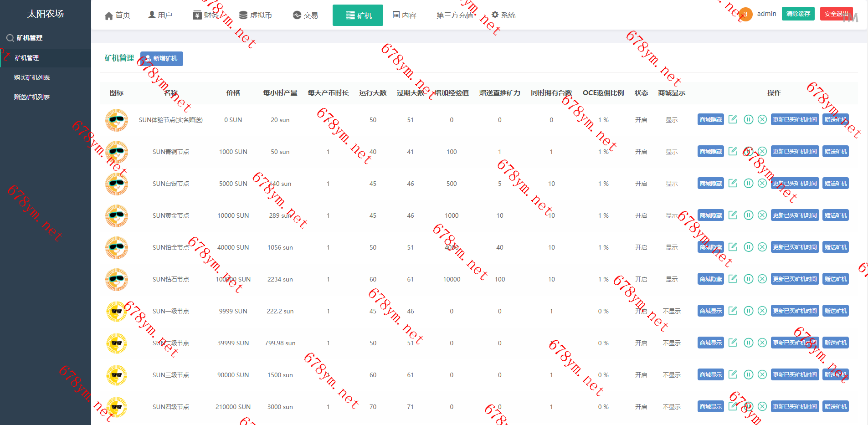Viewport: 868px width, 425px height.
Task: Click the edit icon for SUN青铜节点
Action: pos(733,151)
